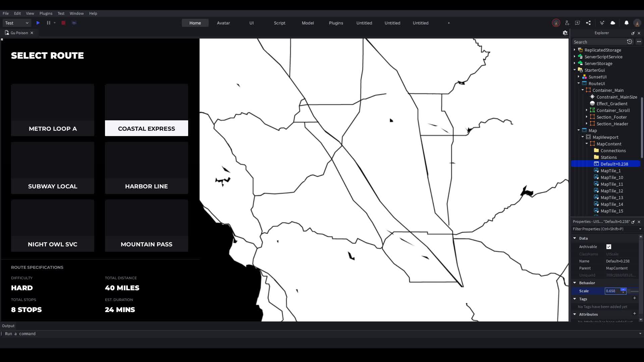644x362 pixels.
Task: Switch to the Avatar ribbon tab
Action: [223, 23]
